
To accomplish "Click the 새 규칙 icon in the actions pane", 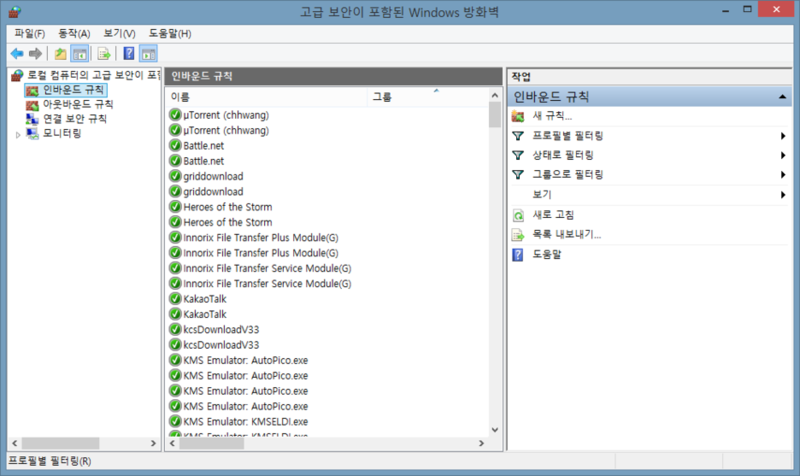I will pos(518,116).
